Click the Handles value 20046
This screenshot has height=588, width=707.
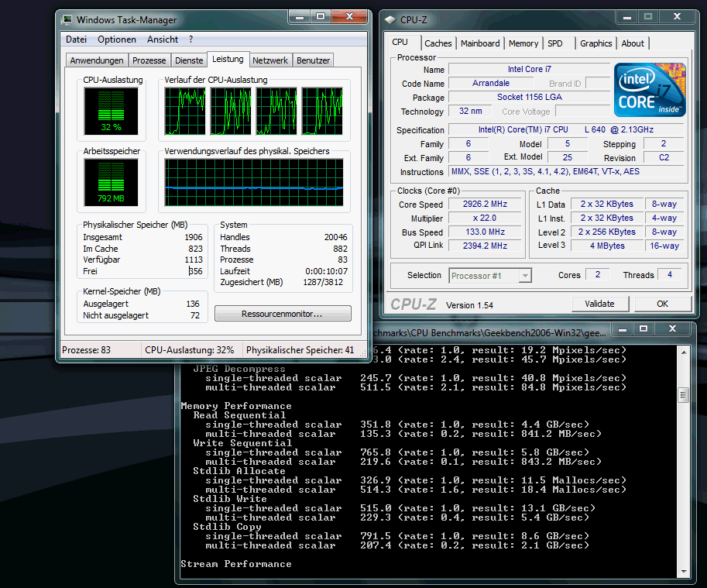(x=336, y=237)
